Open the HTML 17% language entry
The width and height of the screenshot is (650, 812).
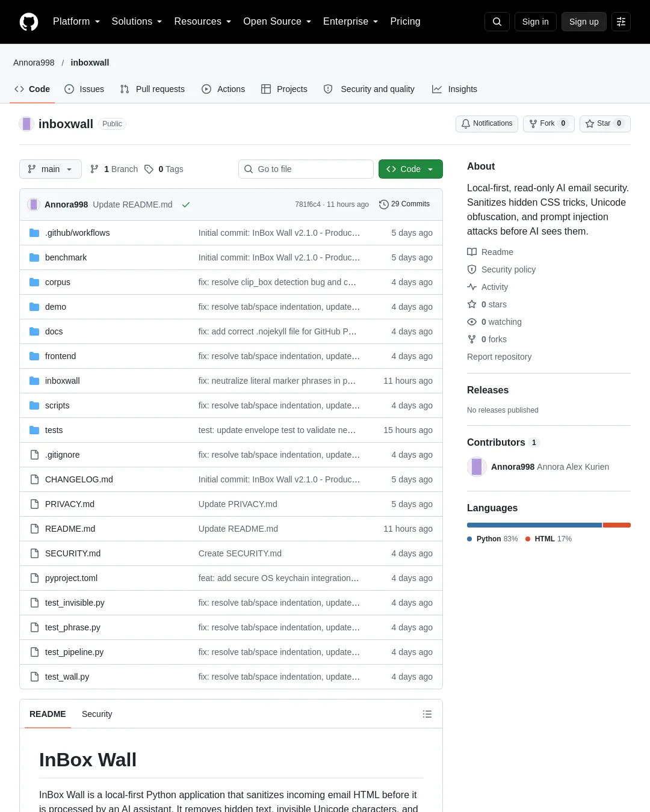coord(549,539)
